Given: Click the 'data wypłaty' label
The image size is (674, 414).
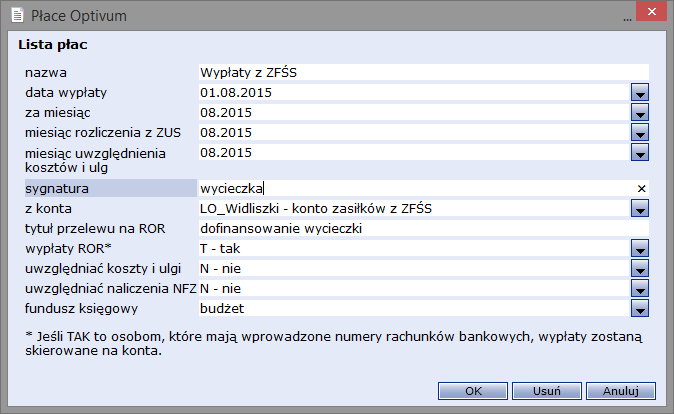Looking at the screenshot, I should (x=66, y=92).
